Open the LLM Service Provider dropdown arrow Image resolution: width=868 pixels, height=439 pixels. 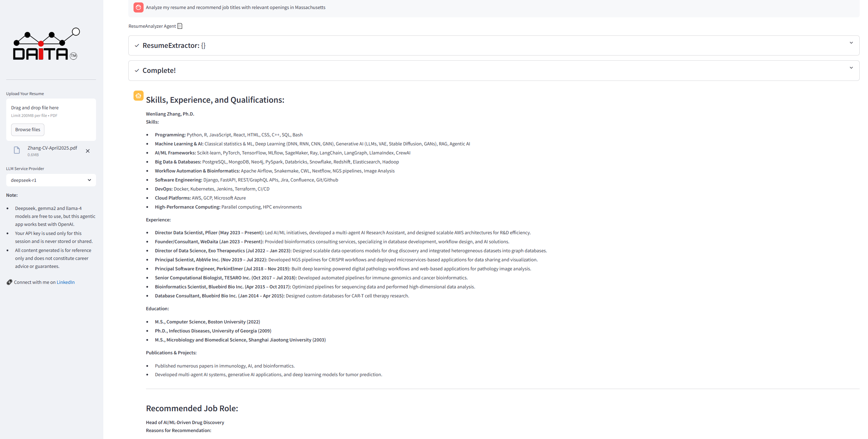coord(89,180)
